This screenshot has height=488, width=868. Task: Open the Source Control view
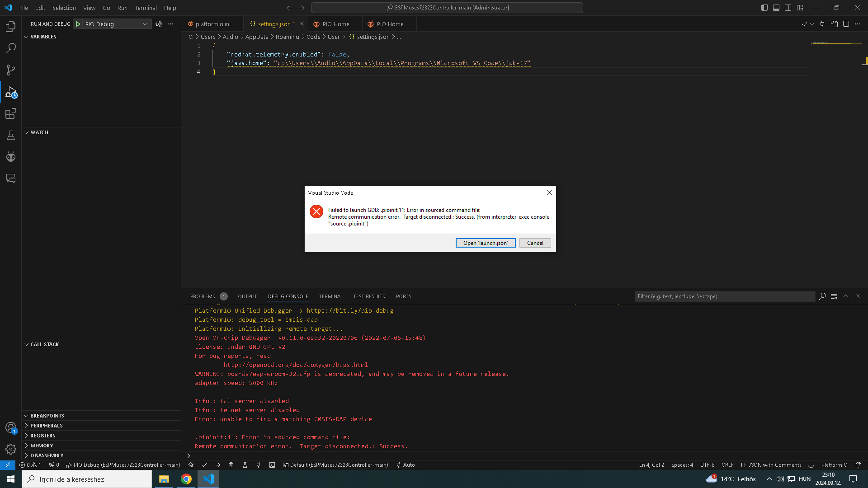coord(11,70)
